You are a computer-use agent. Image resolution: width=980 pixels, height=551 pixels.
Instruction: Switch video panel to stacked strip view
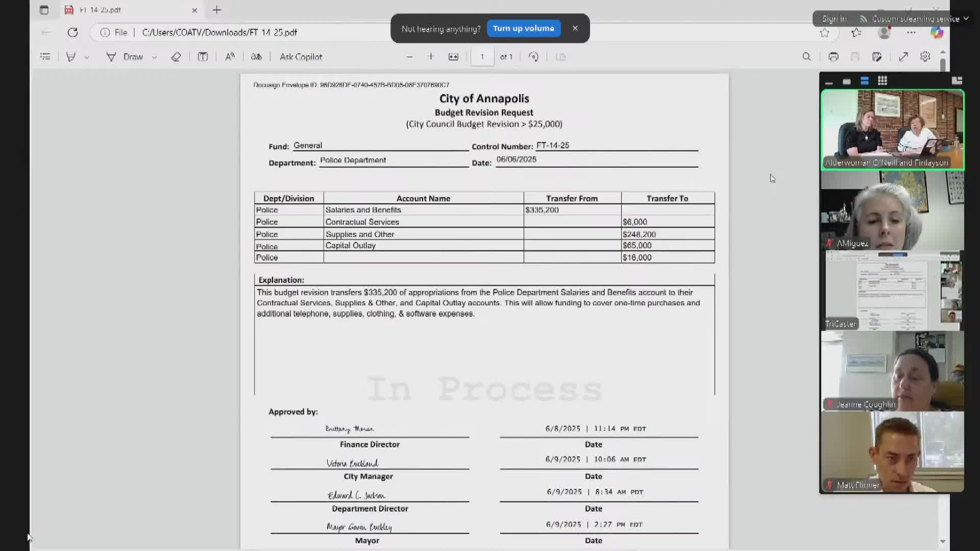coord(865,81)
